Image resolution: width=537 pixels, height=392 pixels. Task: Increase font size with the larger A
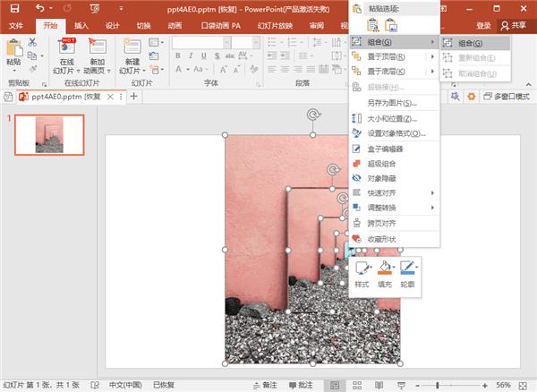point(223,70)
